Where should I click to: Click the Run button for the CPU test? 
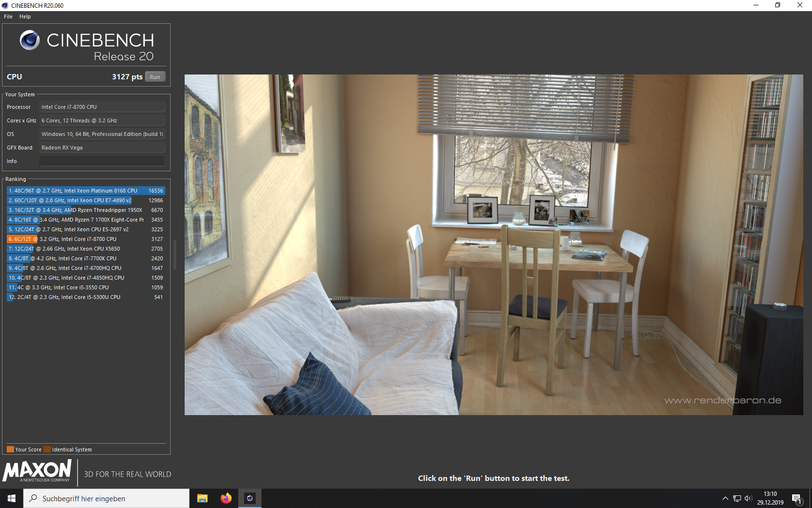point(155,77)
